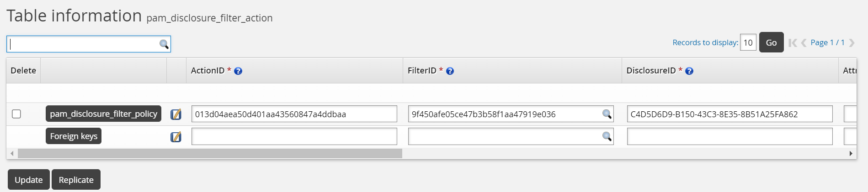Go to the first page arrow

[x=793, y=43]
